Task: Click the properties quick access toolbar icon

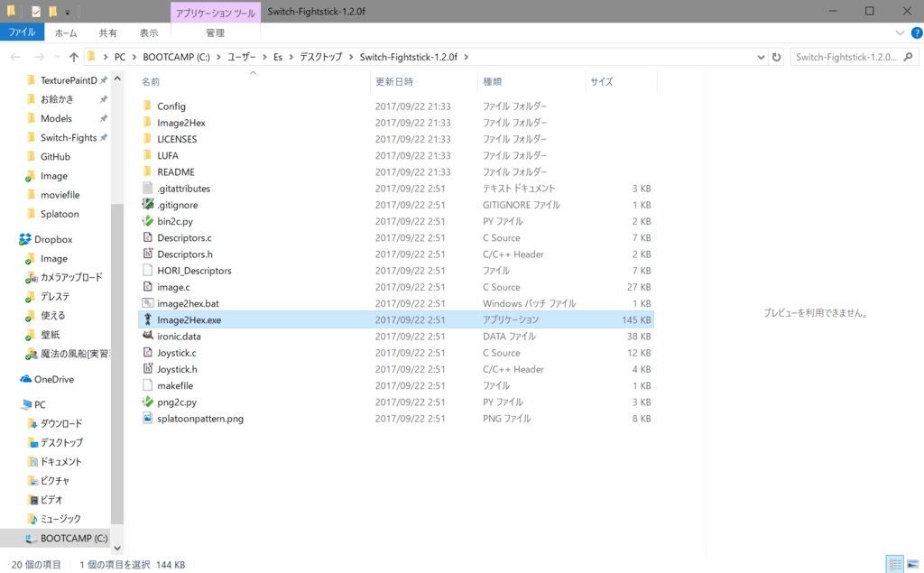Action: [x=36, y=11]
